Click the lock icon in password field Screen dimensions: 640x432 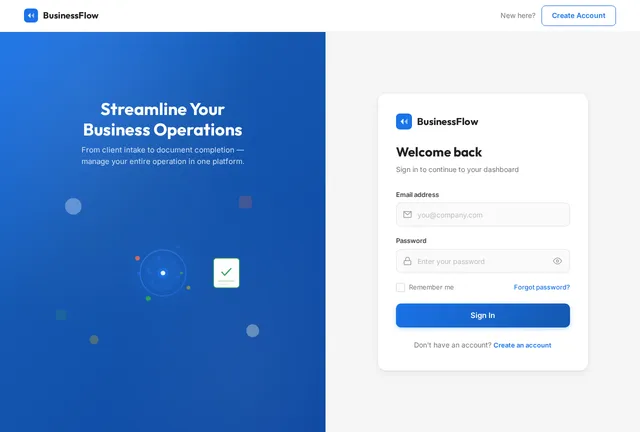(407, 261)
